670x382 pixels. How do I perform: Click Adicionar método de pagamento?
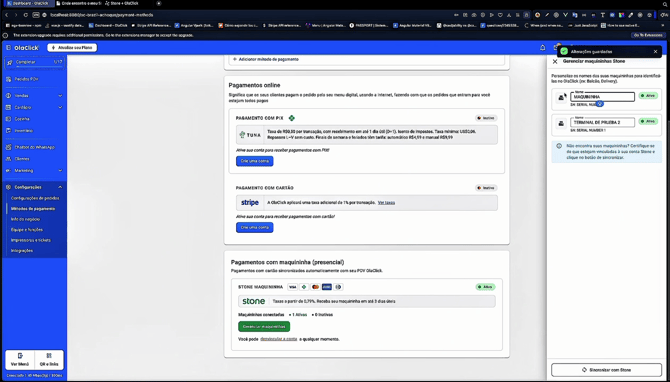pyautogui.click(x=265, y=59)
